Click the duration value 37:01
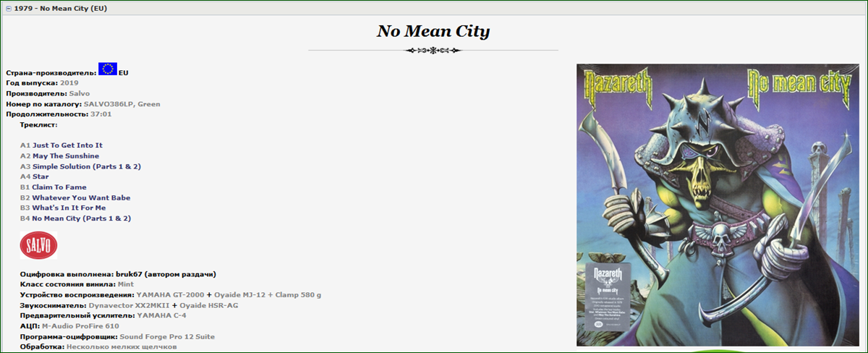This screenshot has width=868, height=353. click(x=101, y=114)
